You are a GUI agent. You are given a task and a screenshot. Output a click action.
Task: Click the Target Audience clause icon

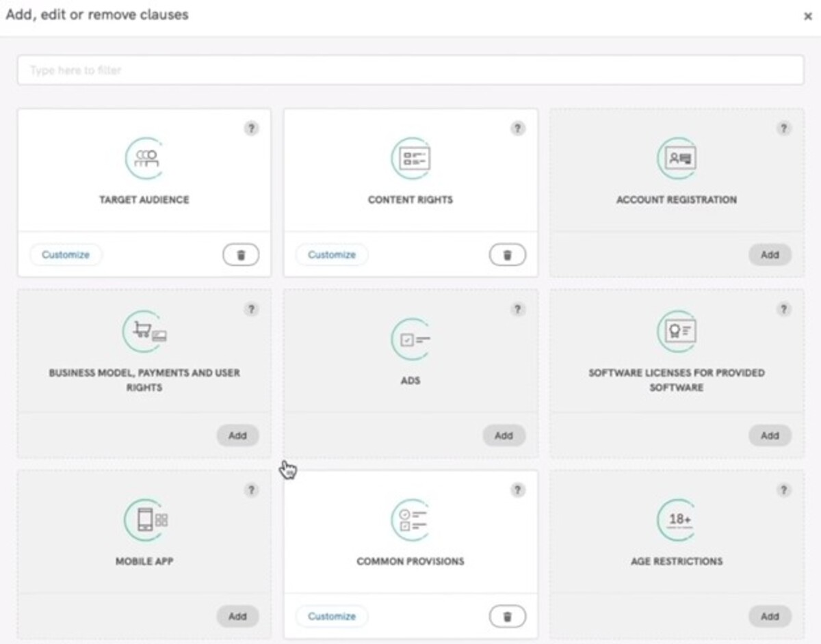(144, 159)
